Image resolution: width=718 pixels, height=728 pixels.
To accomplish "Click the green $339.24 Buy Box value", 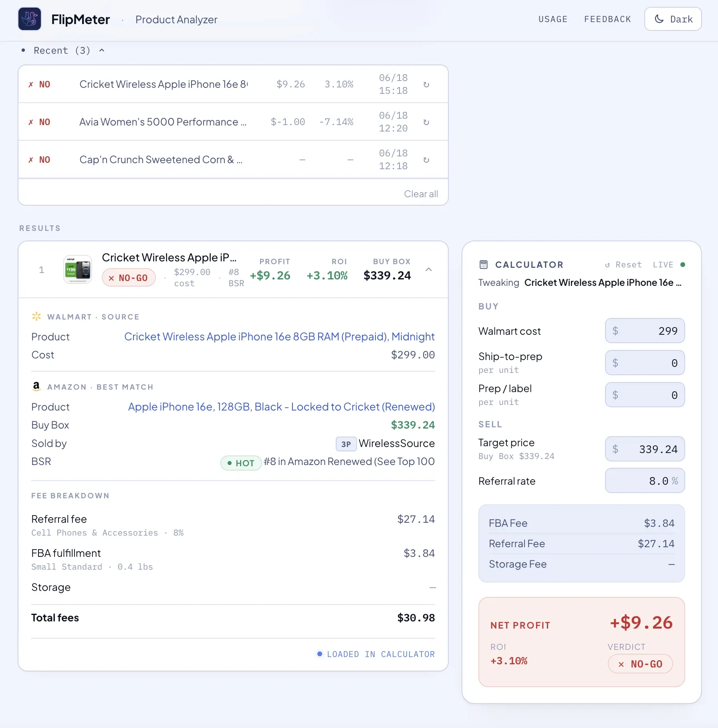I will (413, 425).
